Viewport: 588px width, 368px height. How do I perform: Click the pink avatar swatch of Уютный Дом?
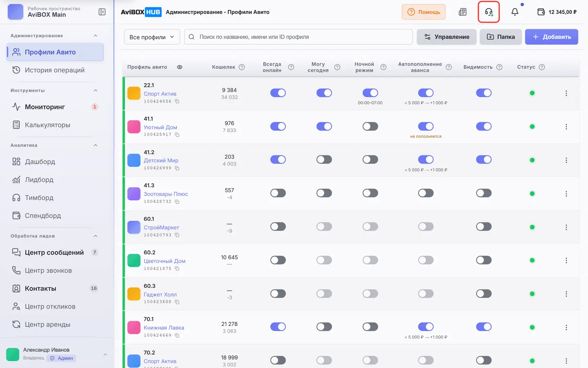coord(134,127)
